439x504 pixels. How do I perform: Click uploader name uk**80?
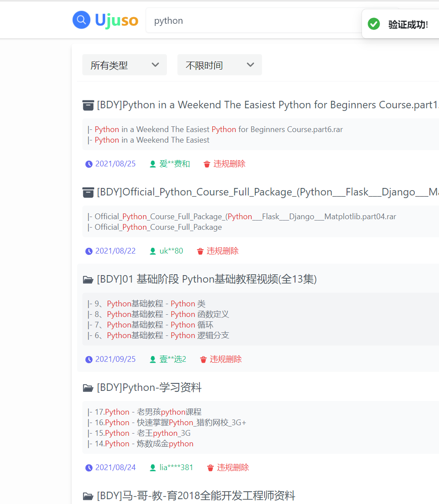point(171,251)
